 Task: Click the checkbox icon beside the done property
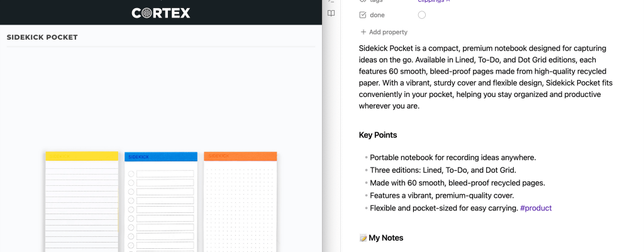pos(363,15)
